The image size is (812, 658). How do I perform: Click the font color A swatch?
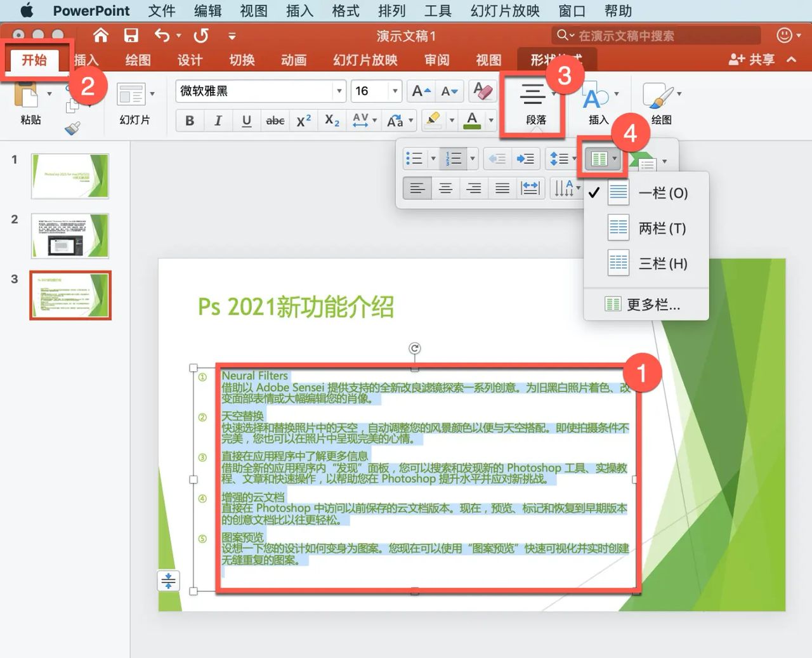pyautogui.click(x=472, y=120)
